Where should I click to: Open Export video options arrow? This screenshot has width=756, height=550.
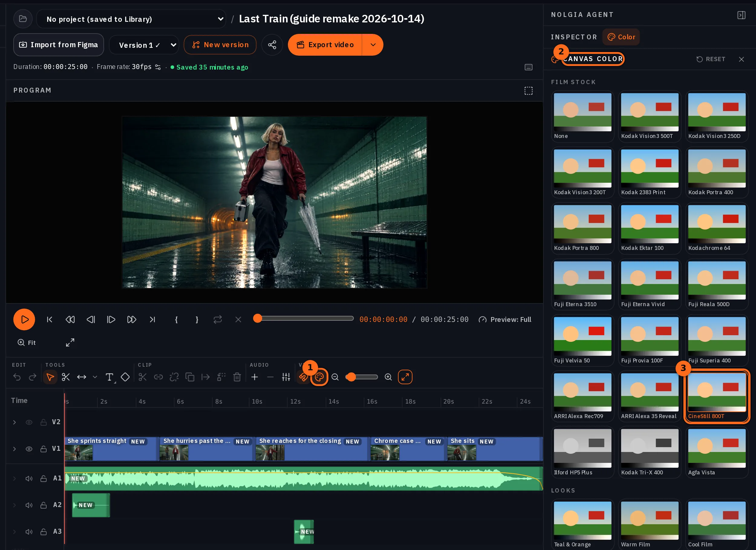point(373,45)
